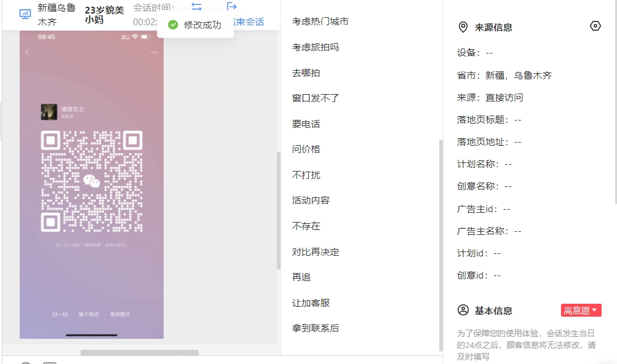This screenshot has height=364, width=617.
Task: Click the 计划名称 row
Action: (x=484, y=164)
